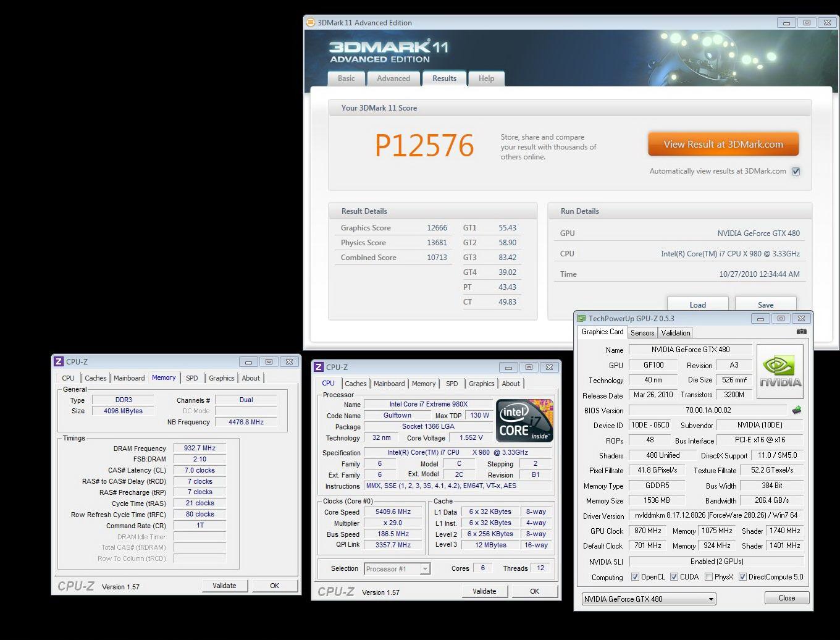
Task: Close the GPU-Z window with X
Action: (x=801, y=319)
